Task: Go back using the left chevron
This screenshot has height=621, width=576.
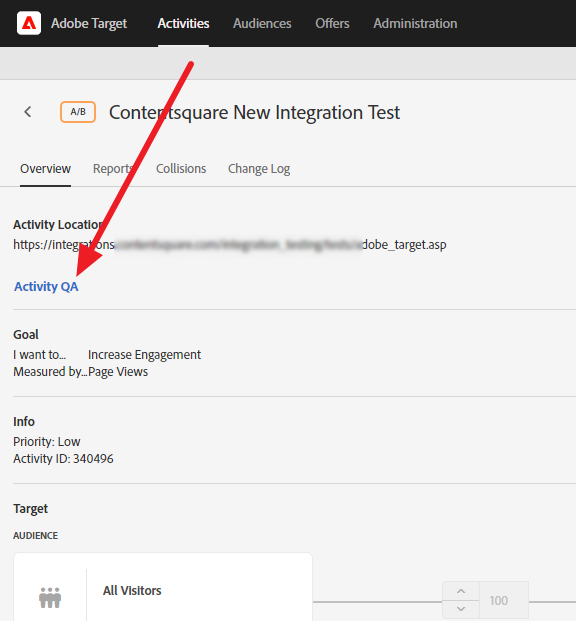Action: (28, 112)
